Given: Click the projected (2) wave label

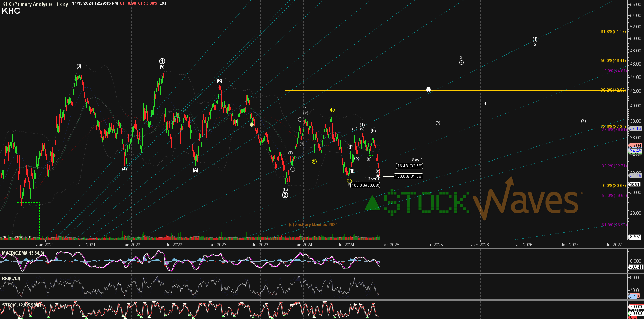Looking at the screenshot, I should coord(583,121).
